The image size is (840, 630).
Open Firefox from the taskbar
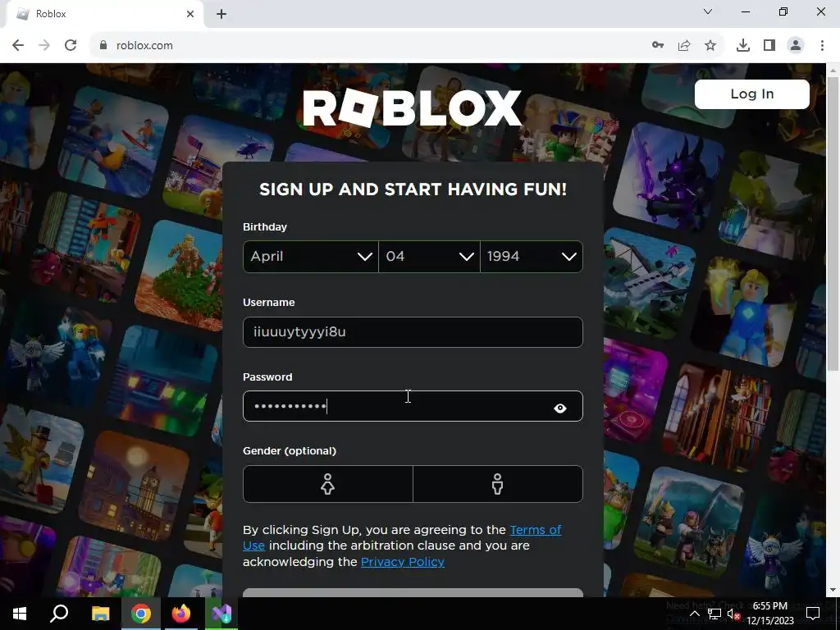click(181, 614)
